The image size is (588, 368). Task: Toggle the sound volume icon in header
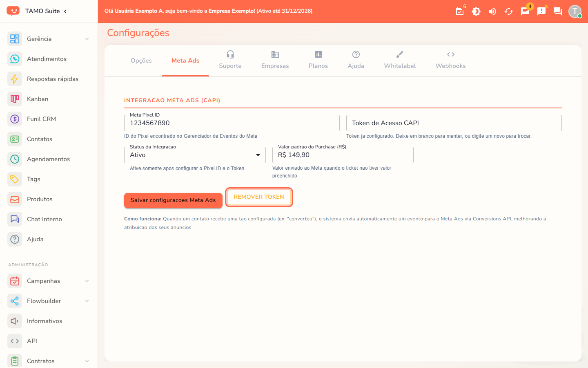(492, 11)
